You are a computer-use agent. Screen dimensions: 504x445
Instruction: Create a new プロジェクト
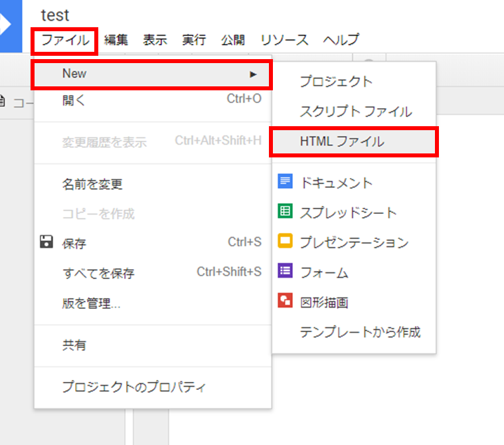[354, 81]
